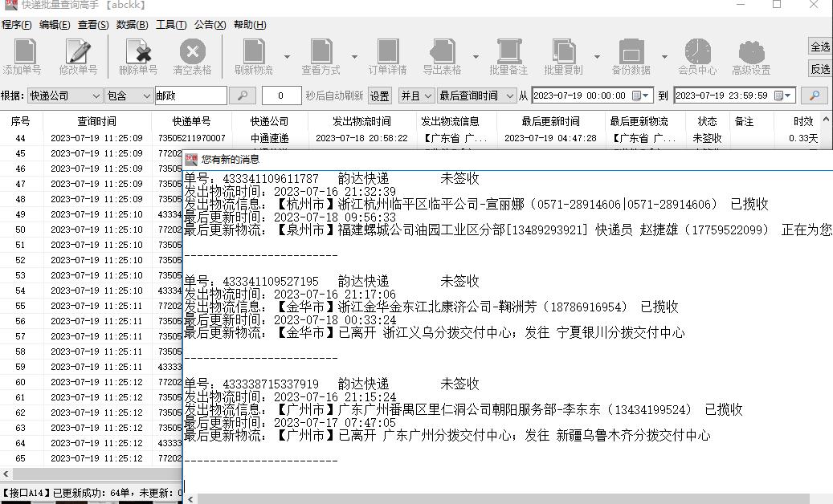Open the 最后查询时间 sort dropdown
This screenshot has width=833, height=504.
(476, 95)
